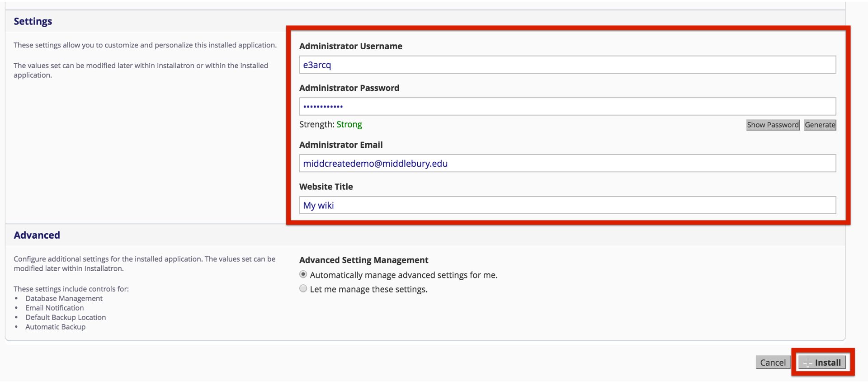Click the Administrator Email label
Viewport: 868px width, 386px height.
(341, 145)
